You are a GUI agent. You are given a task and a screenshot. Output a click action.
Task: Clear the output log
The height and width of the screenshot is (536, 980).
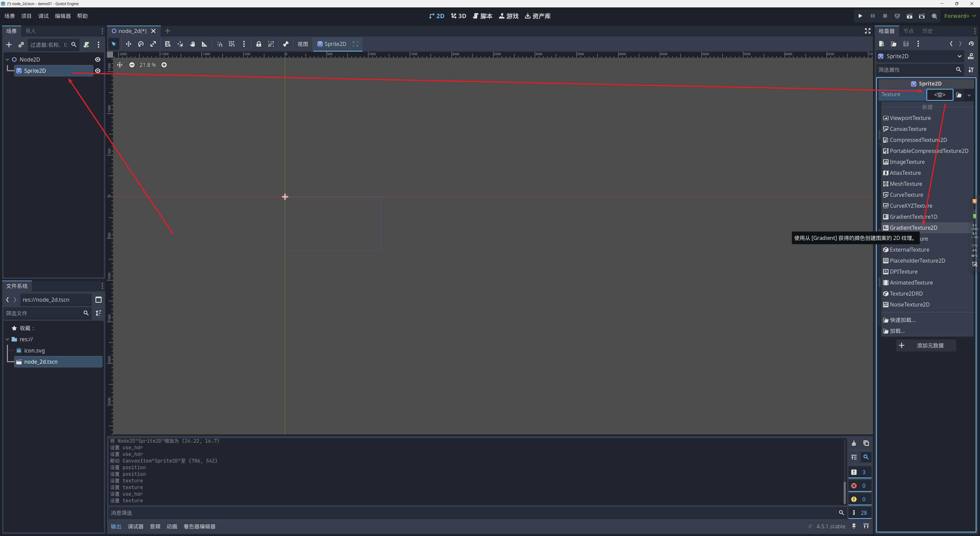[x=854, y=443]
